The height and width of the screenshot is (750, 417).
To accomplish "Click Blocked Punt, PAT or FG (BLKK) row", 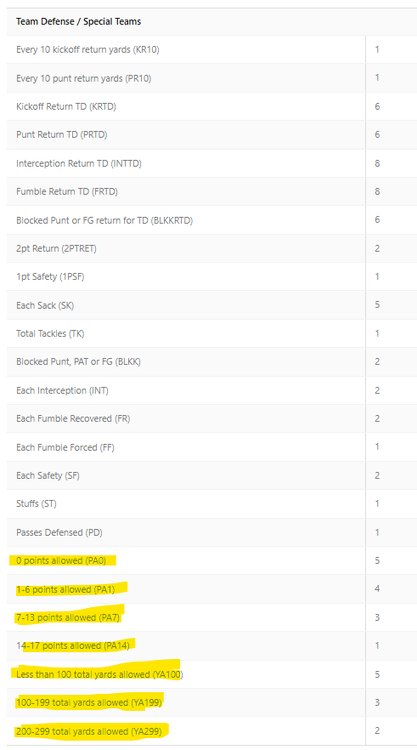I will click(x=212, y=362).
